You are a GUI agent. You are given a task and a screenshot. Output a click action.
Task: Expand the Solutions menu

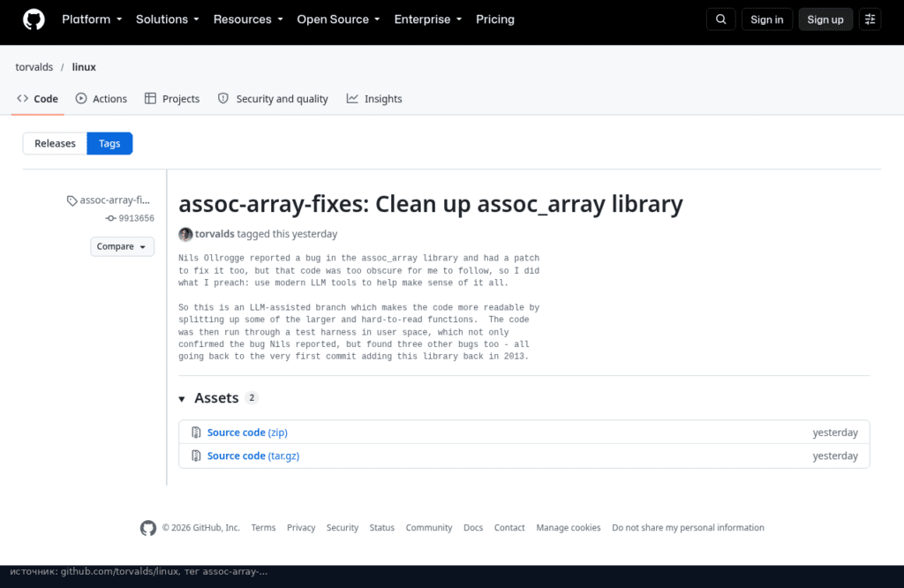(x=167, y=19)
